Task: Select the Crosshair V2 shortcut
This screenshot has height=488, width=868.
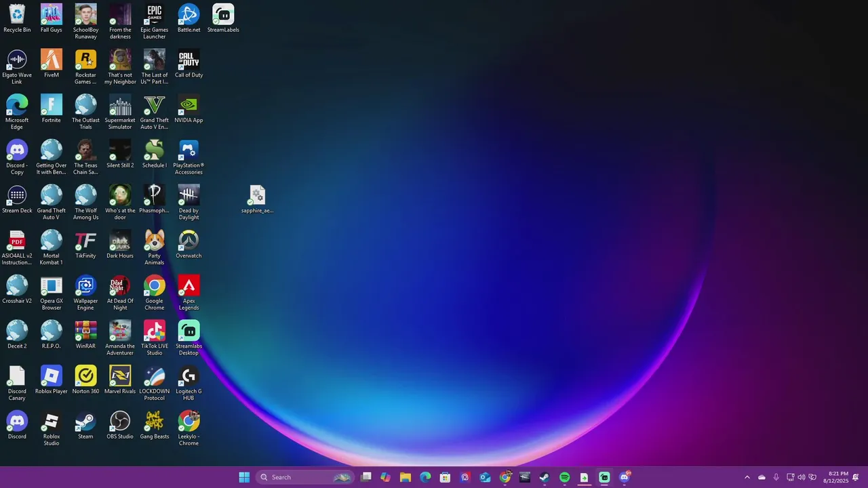Action: 17,289
